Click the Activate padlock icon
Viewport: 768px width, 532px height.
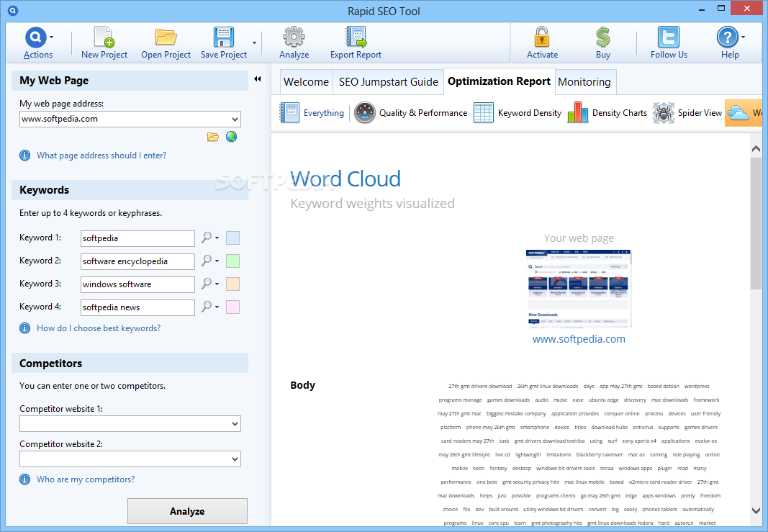(542, 37)
